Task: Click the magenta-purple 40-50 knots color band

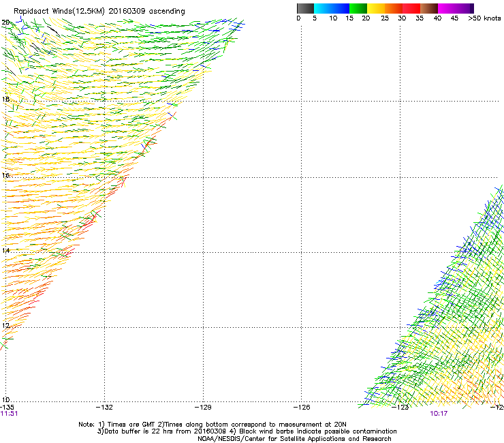Action: click(x=456, y=8)
